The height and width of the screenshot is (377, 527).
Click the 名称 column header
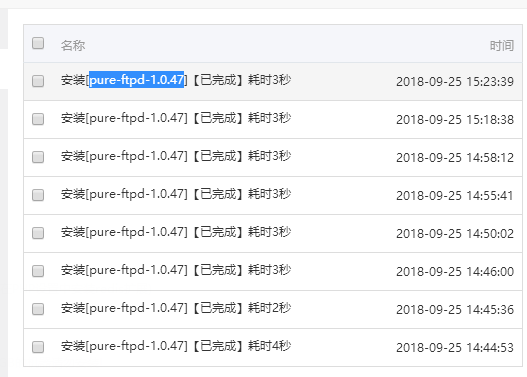pyautogui.click(x=73, y=45)
